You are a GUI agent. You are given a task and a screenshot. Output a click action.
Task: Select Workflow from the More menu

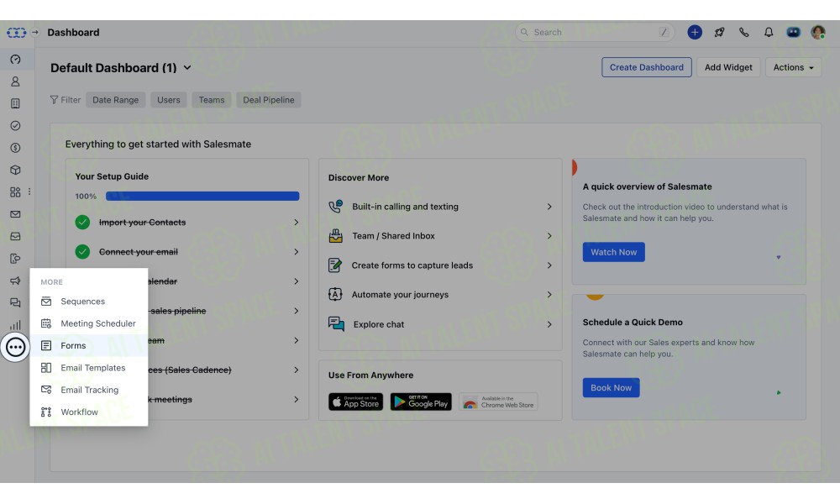(x=89, y=412)
